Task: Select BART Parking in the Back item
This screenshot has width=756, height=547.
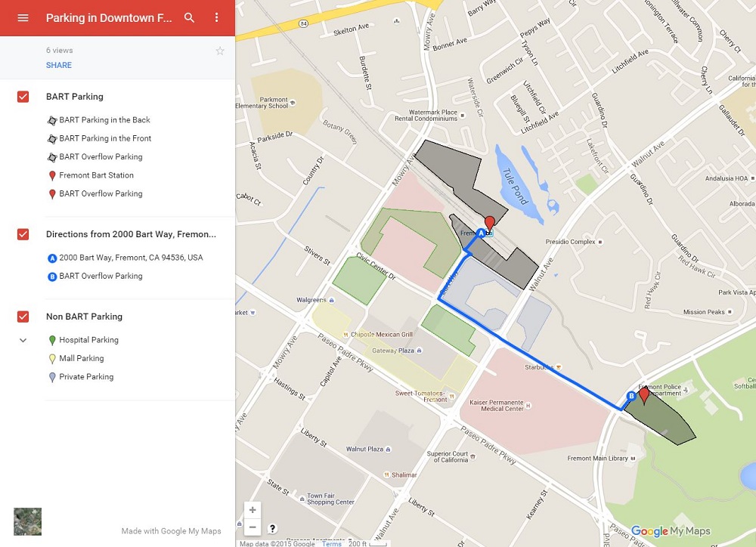Action: click(104, 120)
